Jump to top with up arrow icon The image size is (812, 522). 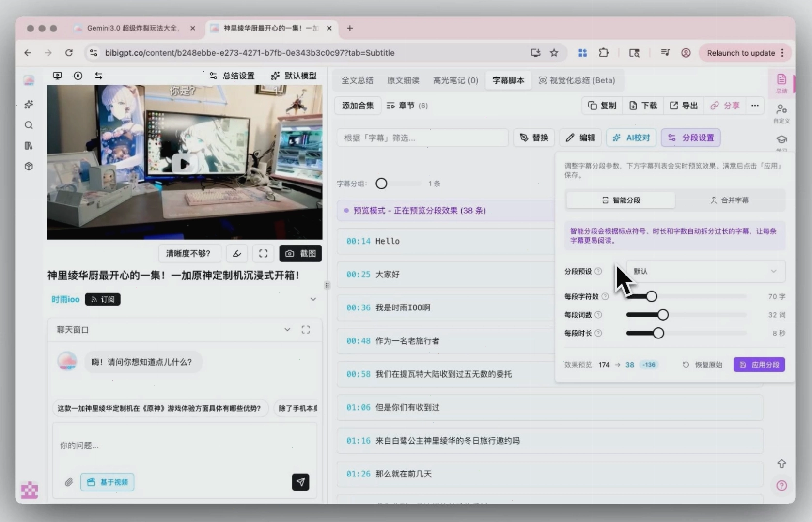(x=781, y=464)
